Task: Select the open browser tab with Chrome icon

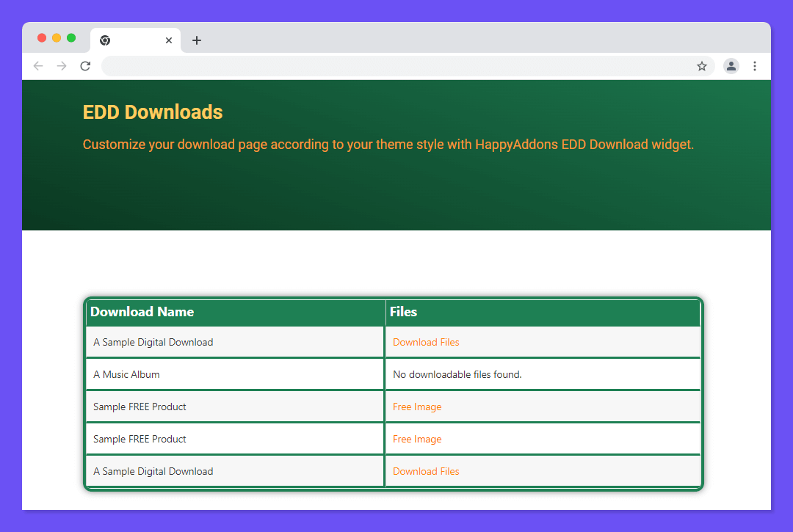Action: pos(136,40)
